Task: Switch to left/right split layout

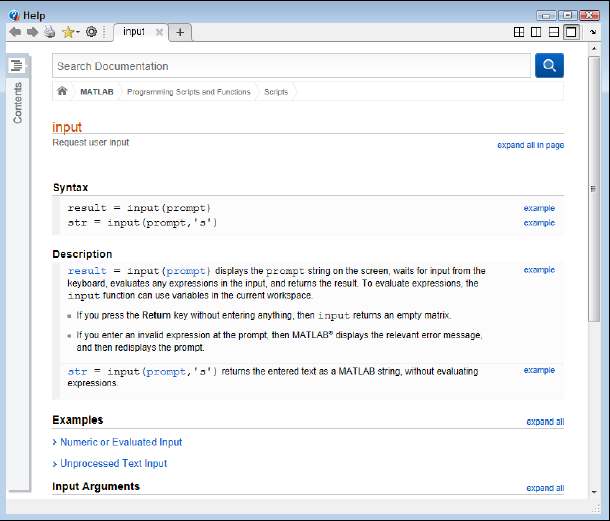Action: [x=536, y=32]
